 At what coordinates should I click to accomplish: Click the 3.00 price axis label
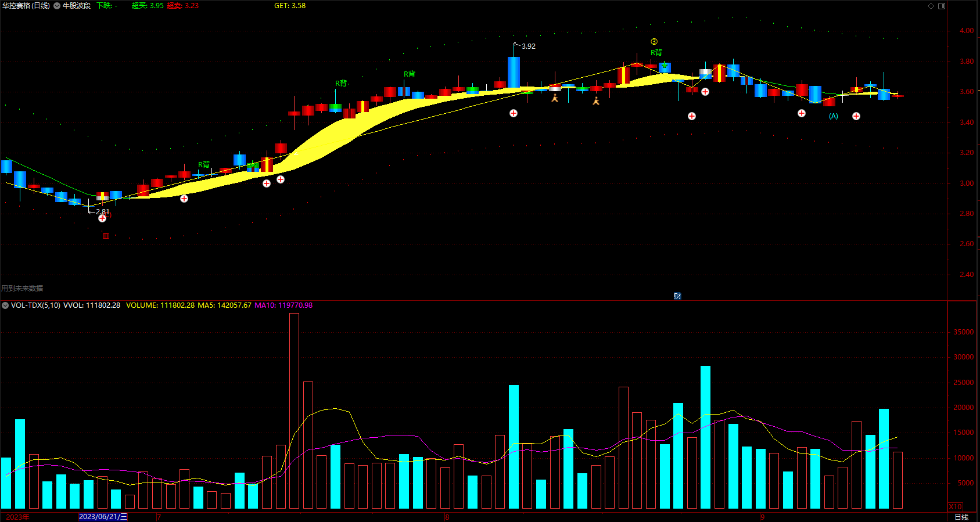[x=967, y=183]
